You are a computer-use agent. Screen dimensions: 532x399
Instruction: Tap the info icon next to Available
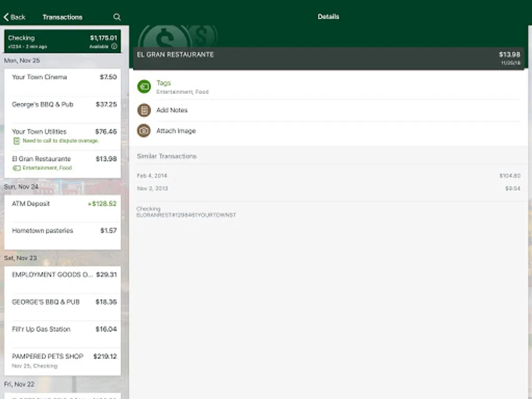pos(114,46)
